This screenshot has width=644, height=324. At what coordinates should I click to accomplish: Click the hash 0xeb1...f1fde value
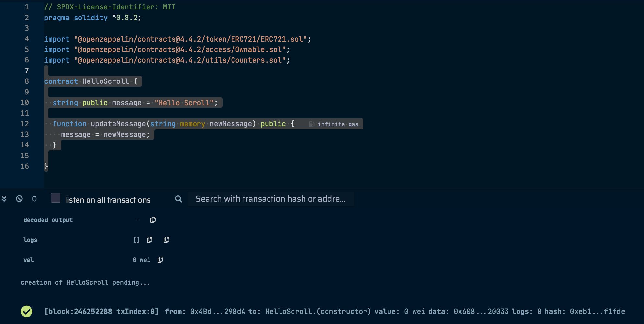pyautogui.click(x=597, y=312)
